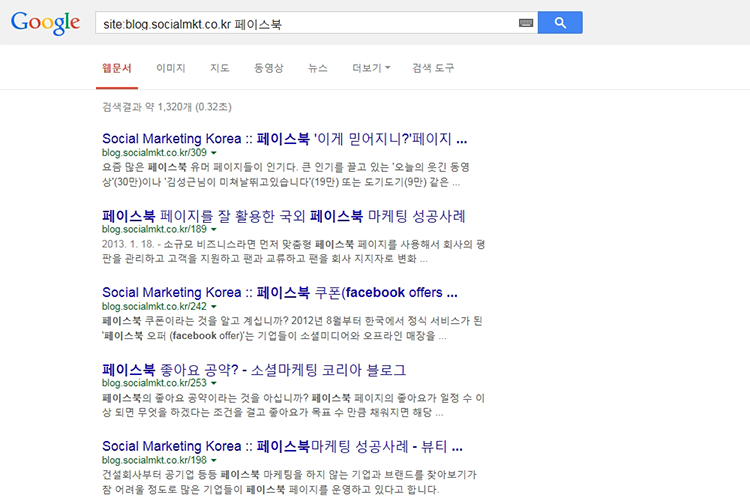Click snippet starting 페이스북의 좋아요 공약이라는
750x500 pixels.
click(x=294, y=405)
